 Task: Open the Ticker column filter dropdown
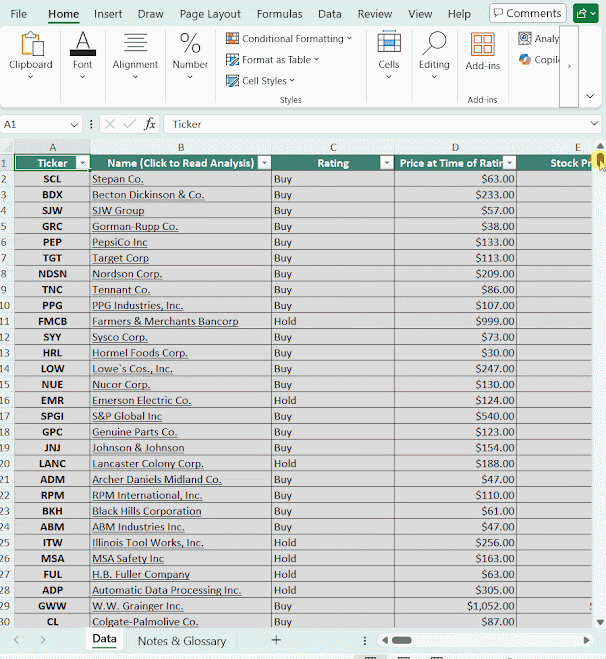83,163
